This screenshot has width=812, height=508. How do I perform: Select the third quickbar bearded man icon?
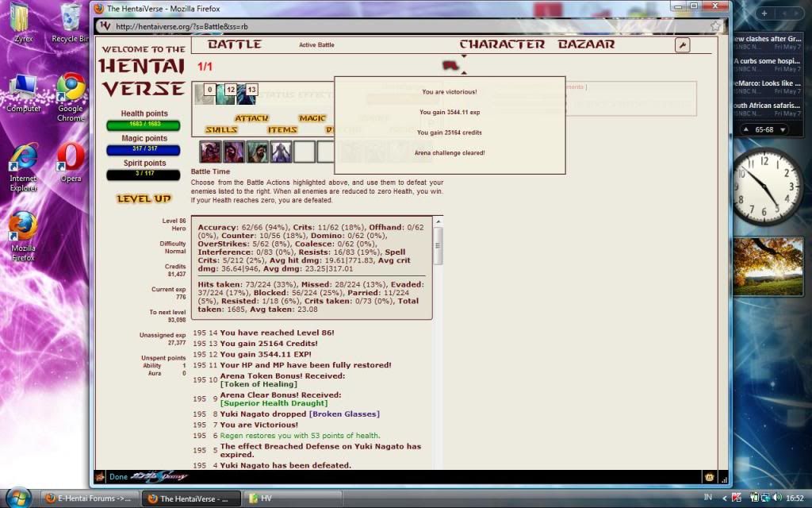[258, 152]
